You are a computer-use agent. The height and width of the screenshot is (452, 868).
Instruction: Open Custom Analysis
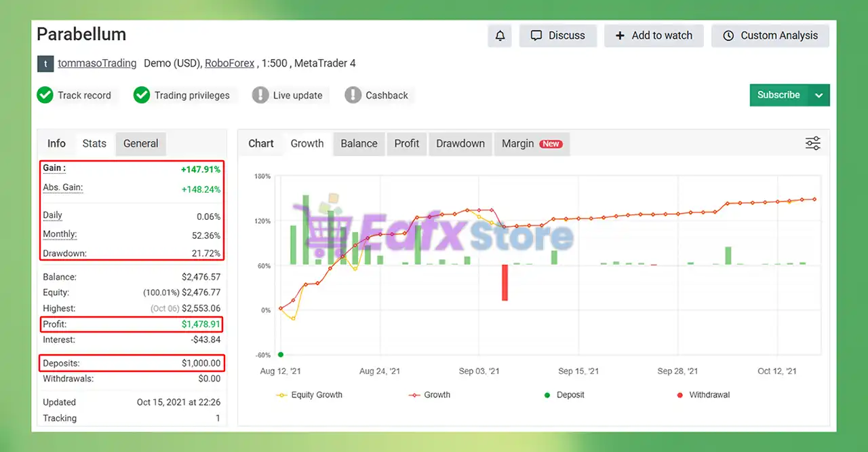point(770,36)
